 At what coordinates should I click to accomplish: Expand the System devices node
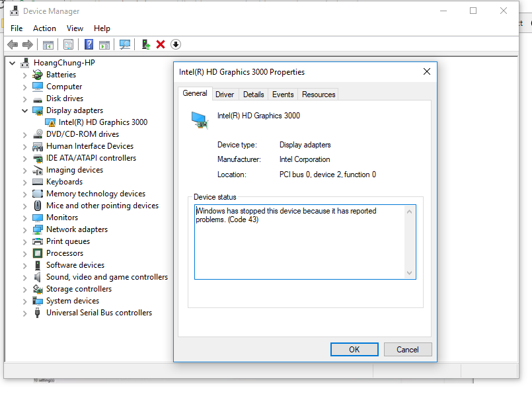[x=24, y=301]
